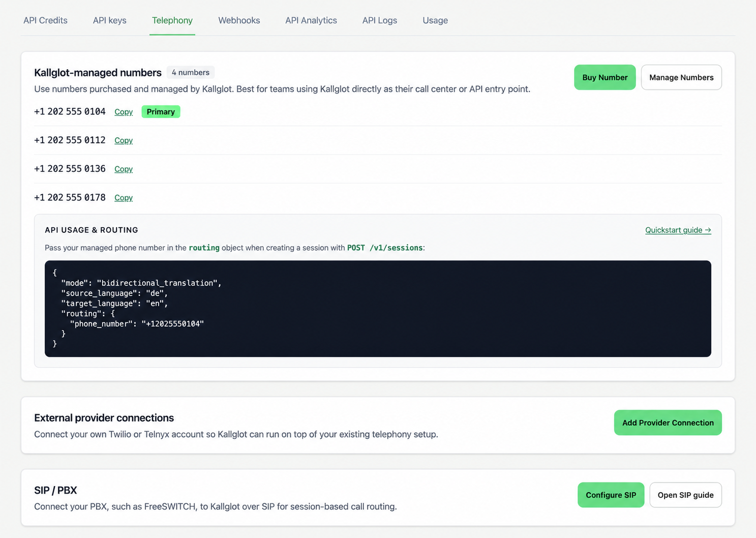Click the Buy Number button
The height and width of the screenshot is (538, 756).
pyautogui.click(x=605, y=77)
